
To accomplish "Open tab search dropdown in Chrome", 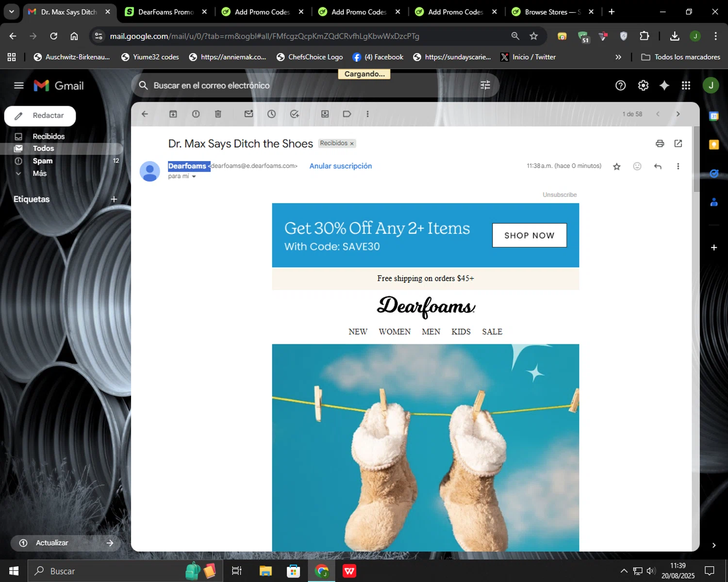I will click(11, 12).
